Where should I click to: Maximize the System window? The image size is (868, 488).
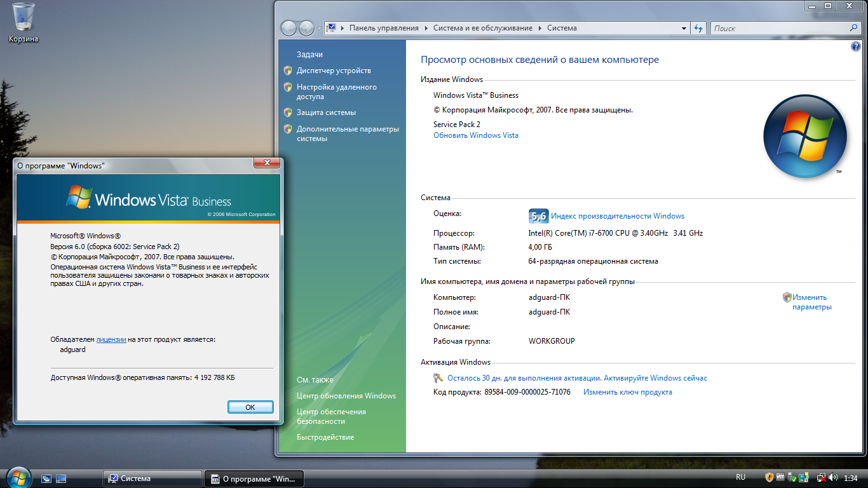(x=827, y=6)
